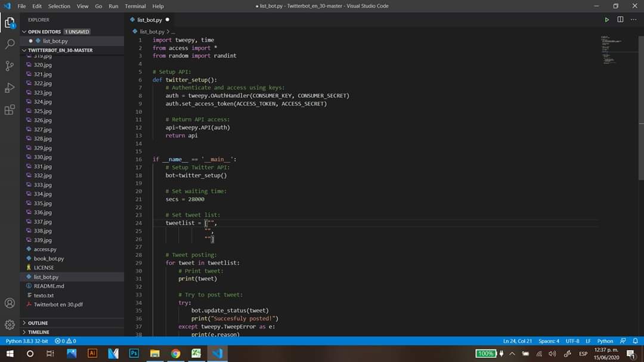Expand the Outline section
Viewport: 644px width, 362px height.
[x=38, y=323]
